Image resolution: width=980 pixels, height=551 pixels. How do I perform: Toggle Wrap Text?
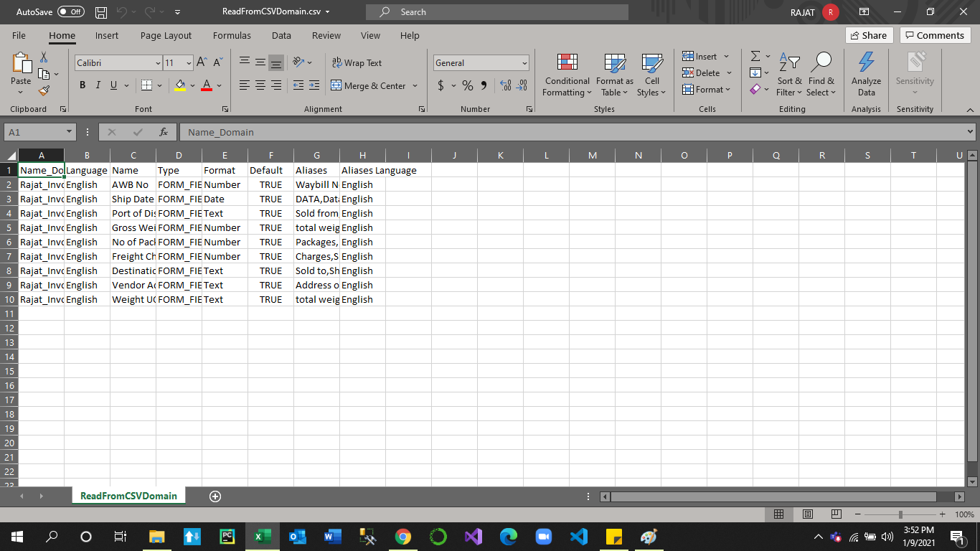click(357, 63)
